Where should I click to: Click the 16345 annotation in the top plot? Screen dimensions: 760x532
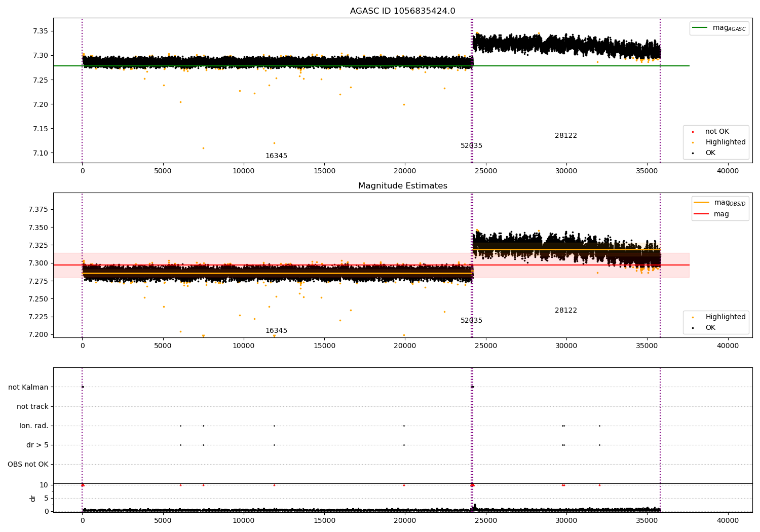[276, 156]
